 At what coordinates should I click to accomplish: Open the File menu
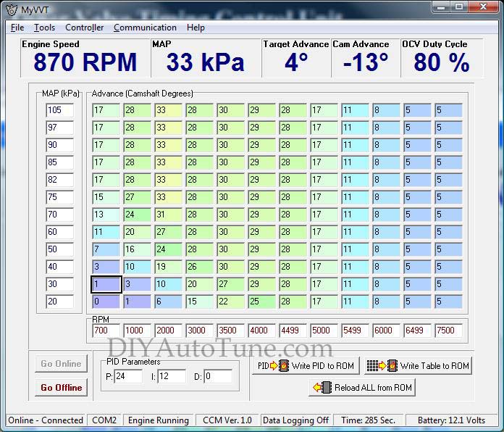click(x=17, y=28)
